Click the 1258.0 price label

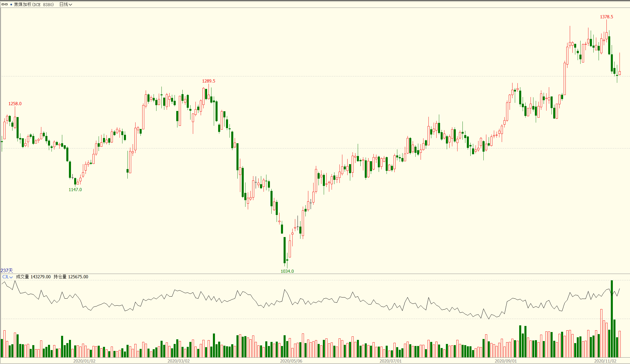pyautogui.click(x=15, y=104)
